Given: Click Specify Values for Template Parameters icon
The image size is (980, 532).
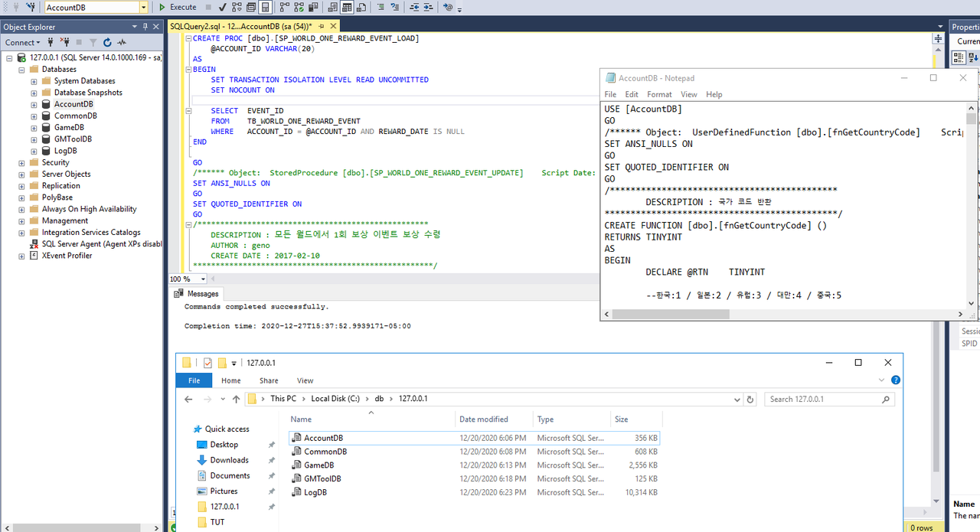Looking at the screenshot, I should 448,7.
